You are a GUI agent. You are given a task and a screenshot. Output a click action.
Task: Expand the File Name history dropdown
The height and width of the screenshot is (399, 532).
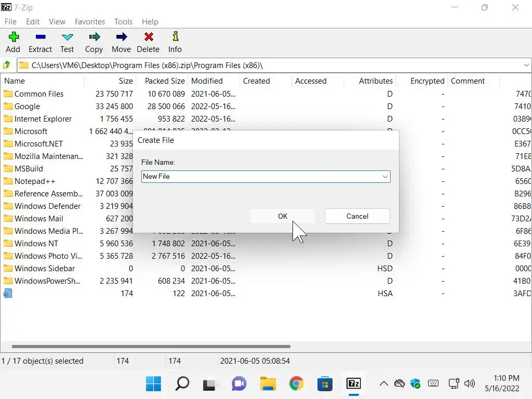(x=385, y=177)
